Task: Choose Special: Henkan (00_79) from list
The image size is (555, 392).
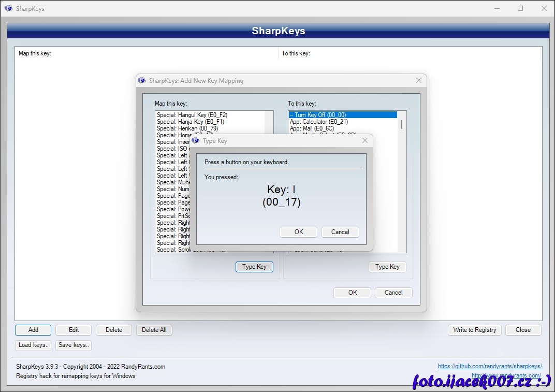Action: coord(187,128)
